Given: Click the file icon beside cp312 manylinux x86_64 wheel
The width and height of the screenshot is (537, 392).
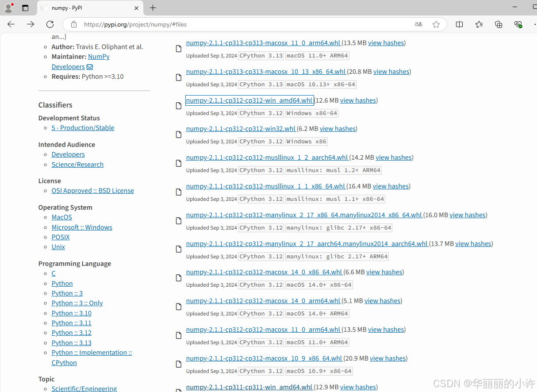Looking at the screenshot, I should coord(179,221).
